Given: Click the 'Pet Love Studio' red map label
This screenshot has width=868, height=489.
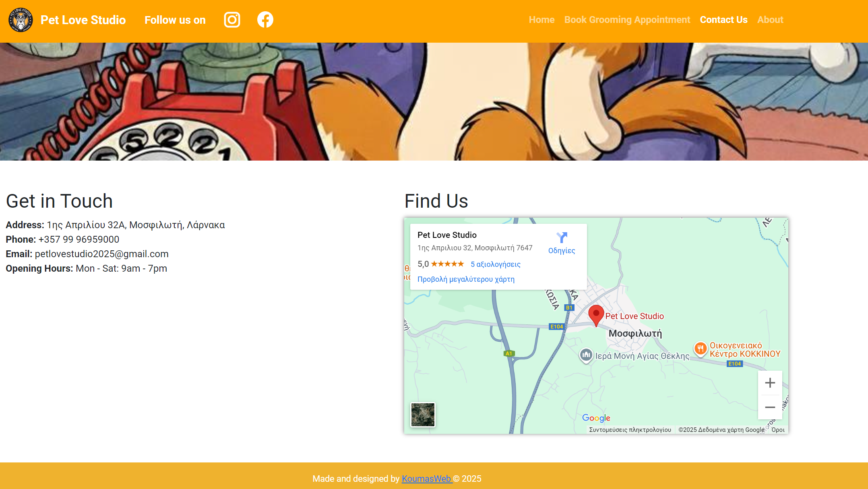Looking at the screenshot, I should click(634, 316).
